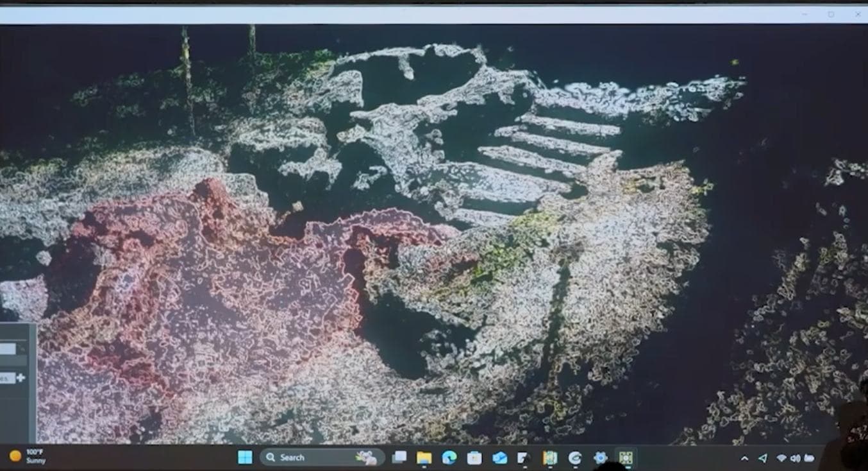The image size is (868, 471).
Task: Open the circular G icon app on the taskbar
Action: tap(575, 458)
